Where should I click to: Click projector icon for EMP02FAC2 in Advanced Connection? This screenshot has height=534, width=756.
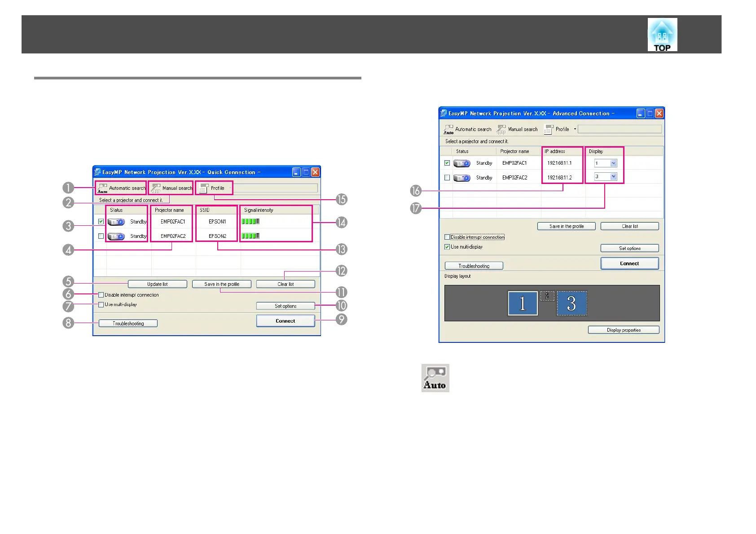(462, 178)
